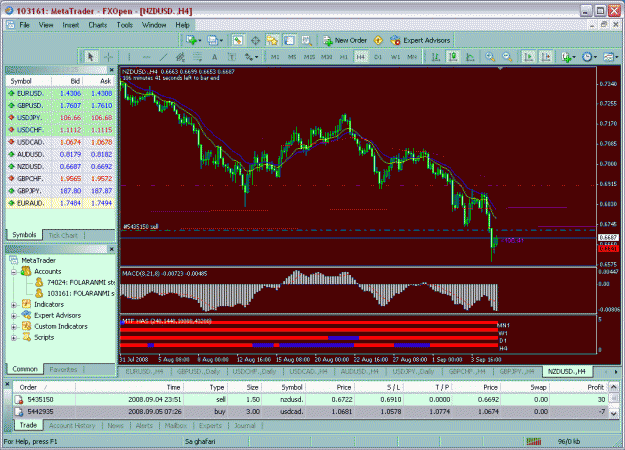Switch chart to H1 timeframe
Screen dimensions: 625x450
point(343,57)
